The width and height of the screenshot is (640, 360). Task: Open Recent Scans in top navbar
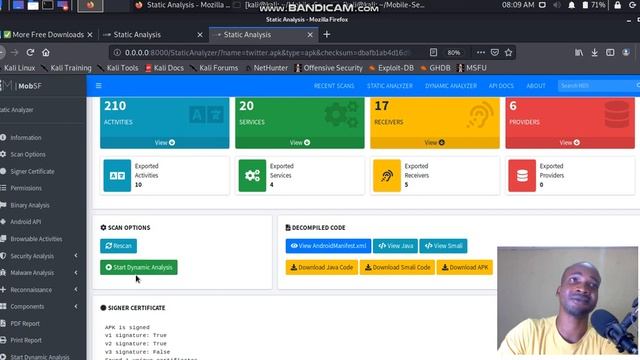[x=334, y=86]
